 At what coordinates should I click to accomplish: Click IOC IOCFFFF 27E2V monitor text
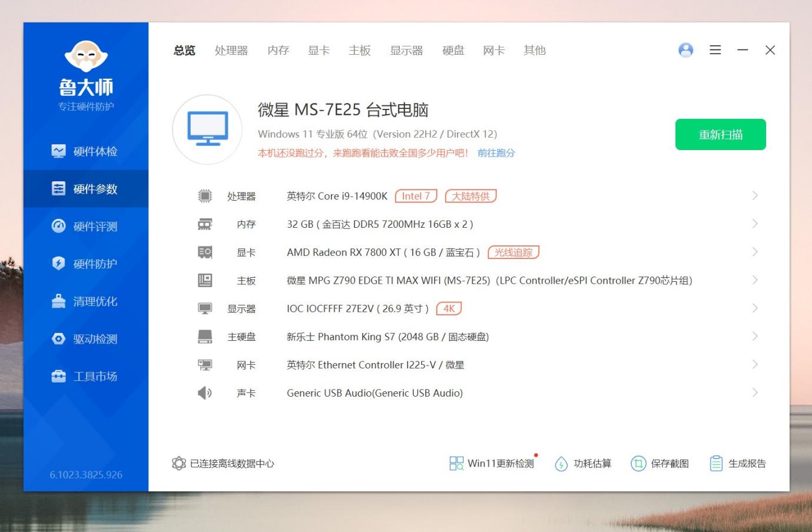point(358,309)
